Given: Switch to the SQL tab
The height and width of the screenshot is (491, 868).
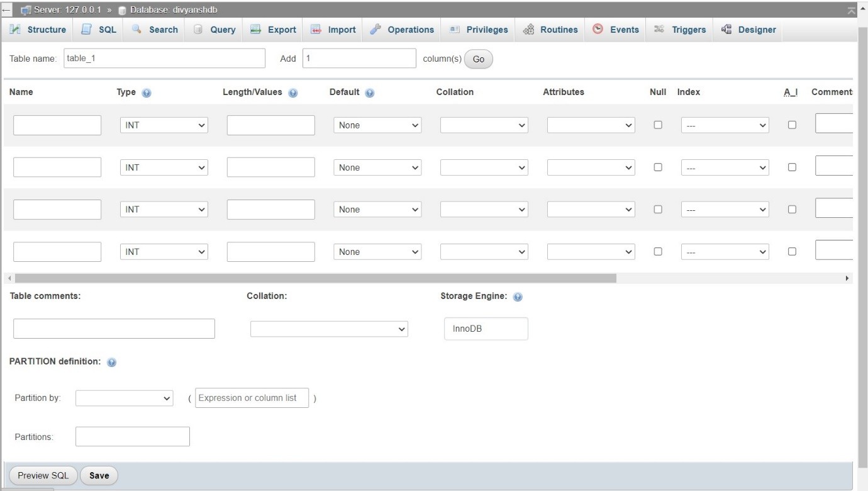Looking at the screenshot, I should click(99, 30).
